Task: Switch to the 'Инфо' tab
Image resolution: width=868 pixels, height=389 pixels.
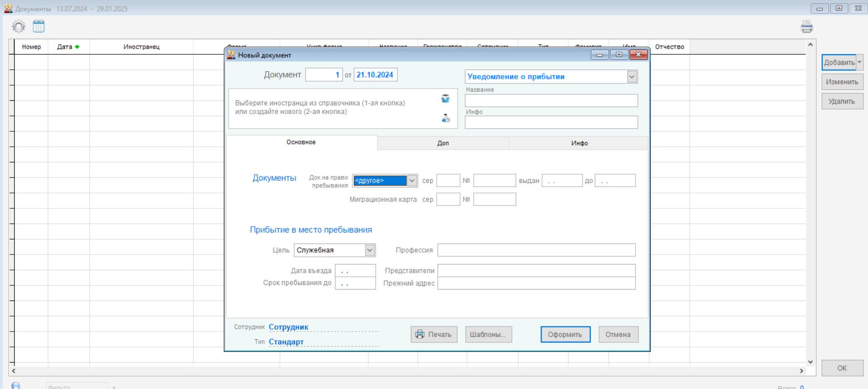Action: [579, 143]
